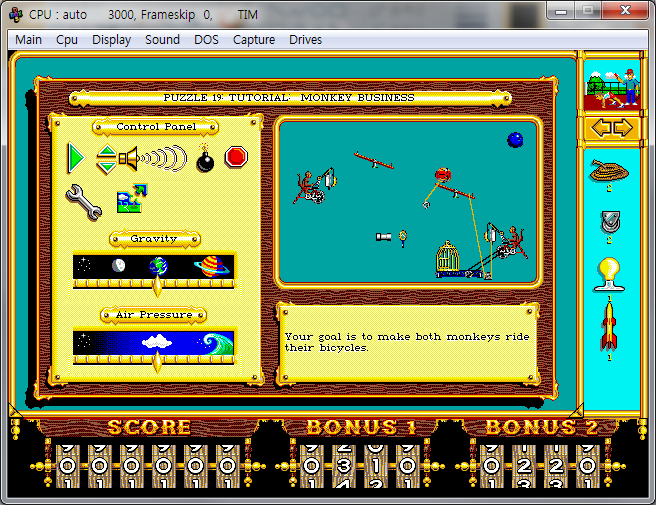This screenshot has height=505, width=656.
Task: Open the Display menu
Action: (111, 40)
